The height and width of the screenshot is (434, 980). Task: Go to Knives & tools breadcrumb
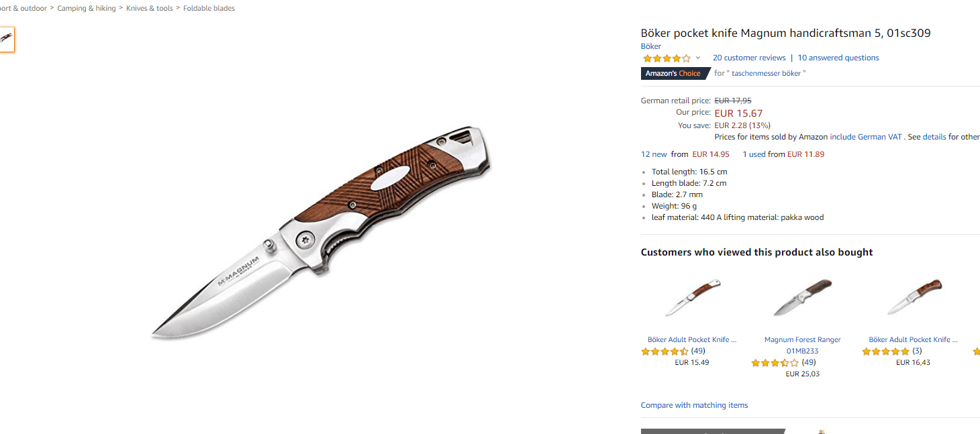pos(150,8)
